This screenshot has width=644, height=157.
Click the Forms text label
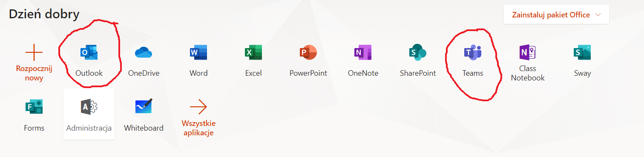click(x=34, y=128)
